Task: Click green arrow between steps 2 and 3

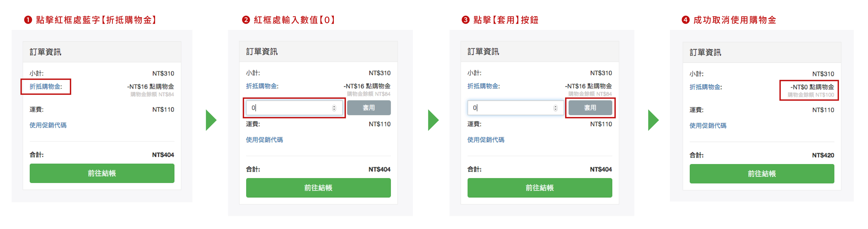Action: (x=433, y=120)
